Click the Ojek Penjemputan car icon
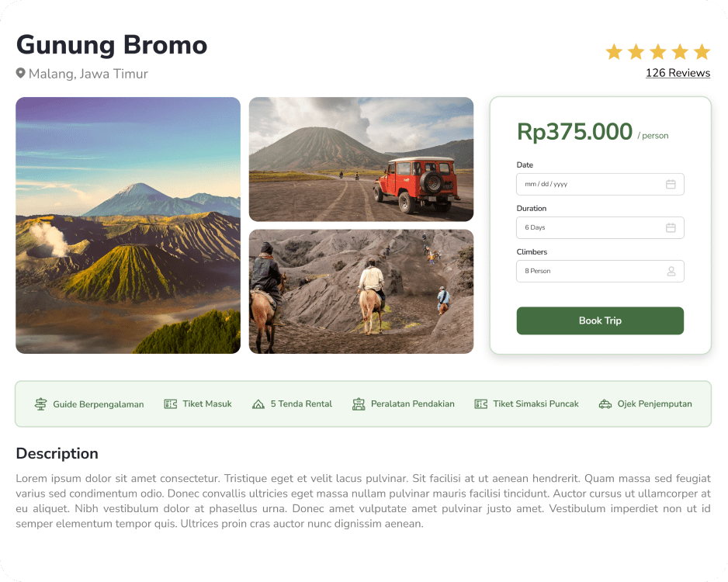Viewport: 728px width, 582px height. (x=605, y=404)
